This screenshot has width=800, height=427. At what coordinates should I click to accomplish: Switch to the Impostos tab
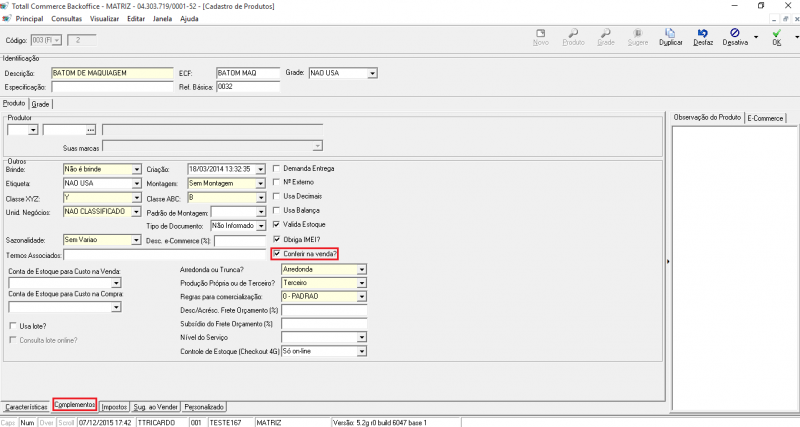click(x=114, y=407)
